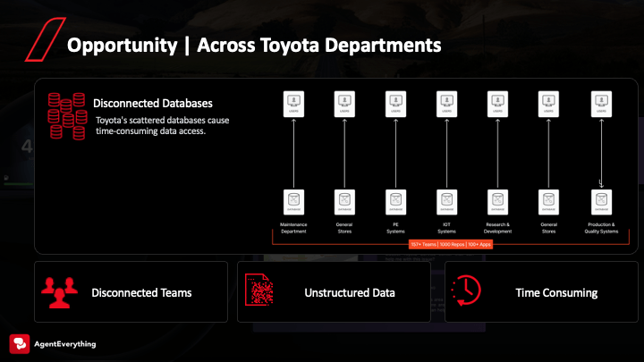644x362 pixels.
Task: Click the Users icon above Research & Development
Action: [497, 105]
